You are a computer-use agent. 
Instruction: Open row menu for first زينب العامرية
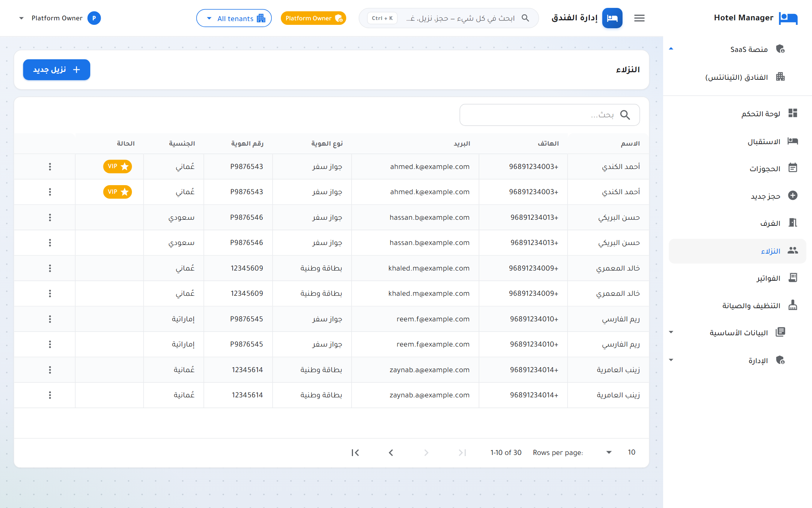point(50,370)
